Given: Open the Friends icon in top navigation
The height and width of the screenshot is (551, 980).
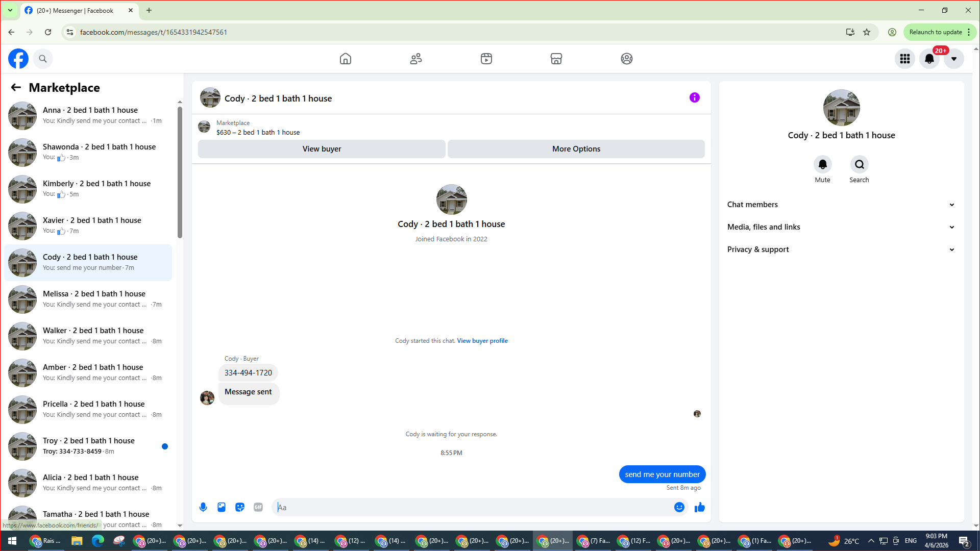Looking at the screenshot, I should pyautogui.click(x=416, y=59).
